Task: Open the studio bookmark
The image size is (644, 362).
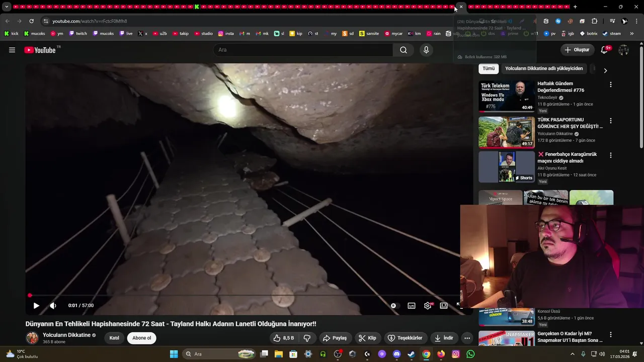Action: click(x=204, y=34)
